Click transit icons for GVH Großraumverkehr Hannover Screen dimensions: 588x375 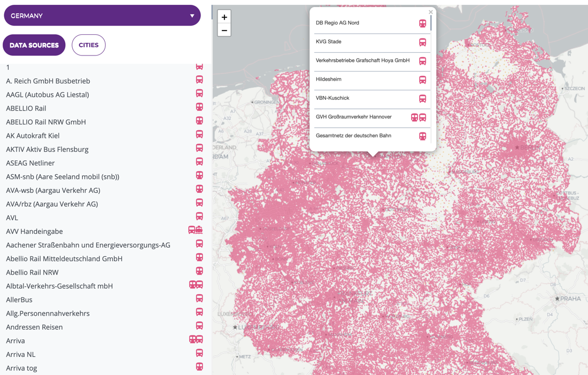[x=419, y=118]
